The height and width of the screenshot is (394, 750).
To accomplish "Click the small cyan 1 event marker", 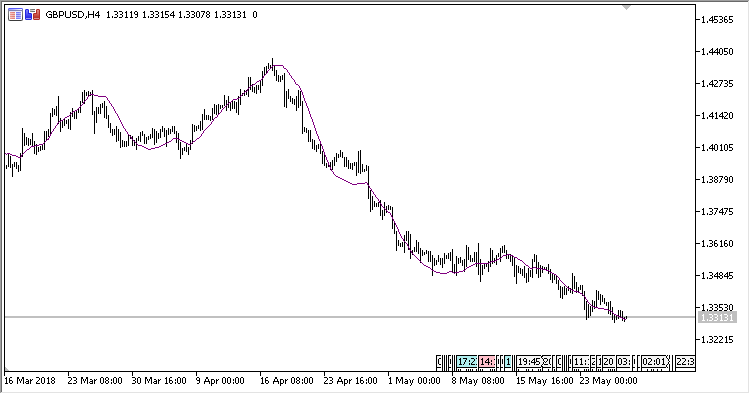I will [508, 362].
